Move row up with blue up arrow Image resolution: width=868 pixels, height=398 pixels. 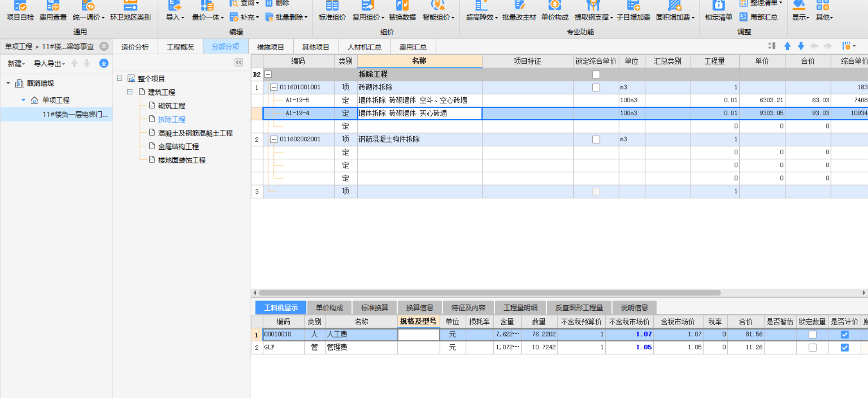point(787,46)
